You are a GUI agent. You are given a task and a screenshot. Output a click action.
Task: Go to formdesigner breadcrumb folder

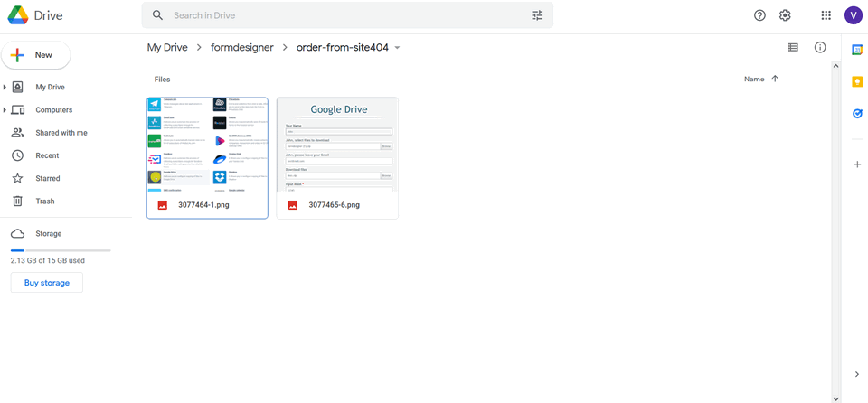point(242,48)
